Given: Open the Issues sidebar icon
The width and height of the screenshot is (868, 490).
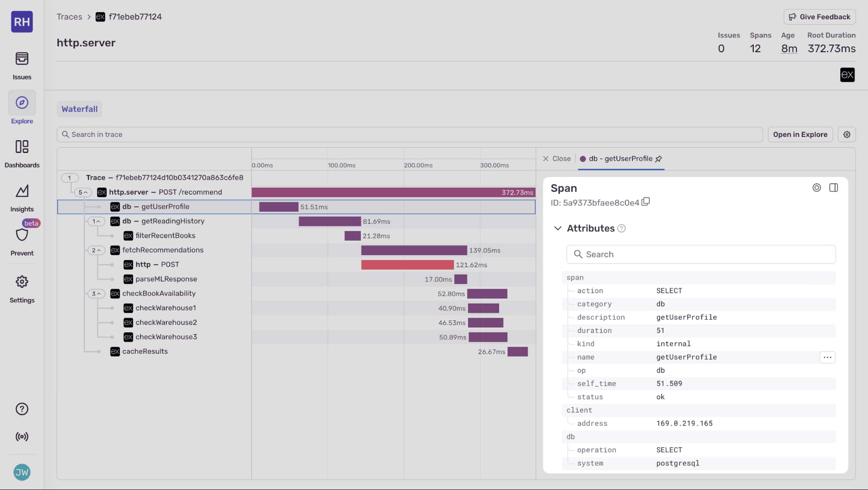Looking at the screenshot, I should click(22, 59).
